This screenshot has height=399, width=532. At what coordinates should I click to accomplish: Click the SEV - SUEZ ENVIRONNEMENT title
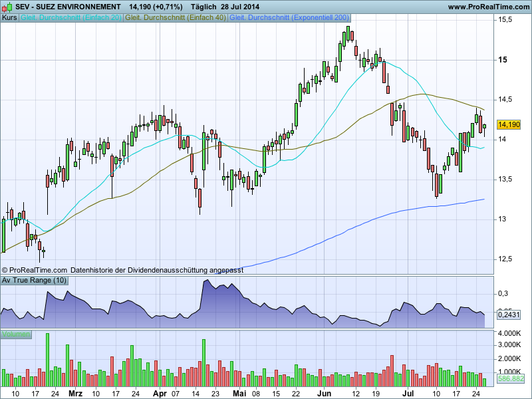pos(68,7)
